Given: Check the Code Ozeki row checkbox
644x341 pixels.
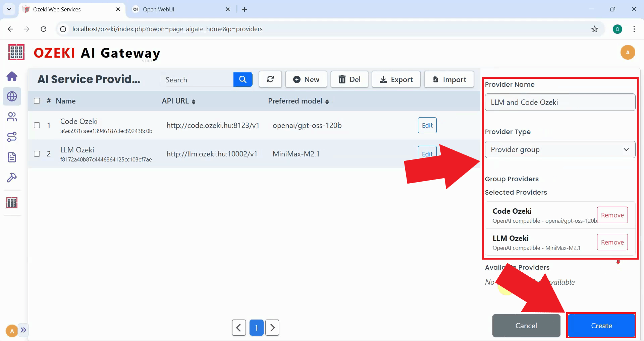Looking at the screenshot, I should click(x=37, y=125).
